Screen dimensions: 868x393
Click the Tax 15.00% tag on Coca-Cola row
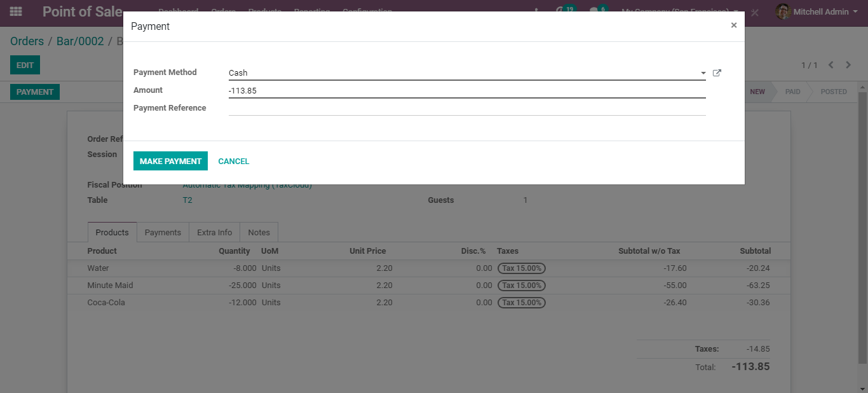tap(522, 303)
